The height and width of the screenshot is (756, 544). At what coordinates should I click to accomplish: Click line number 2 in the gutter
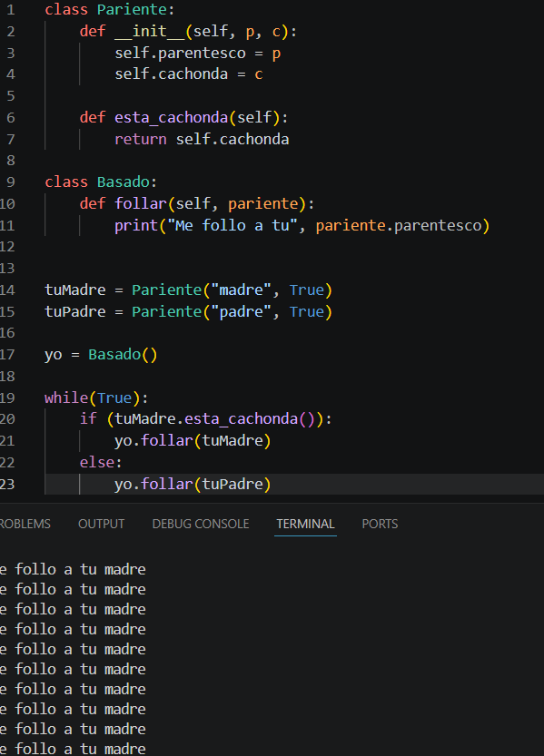pyautogui.click(x=11, y=32)
